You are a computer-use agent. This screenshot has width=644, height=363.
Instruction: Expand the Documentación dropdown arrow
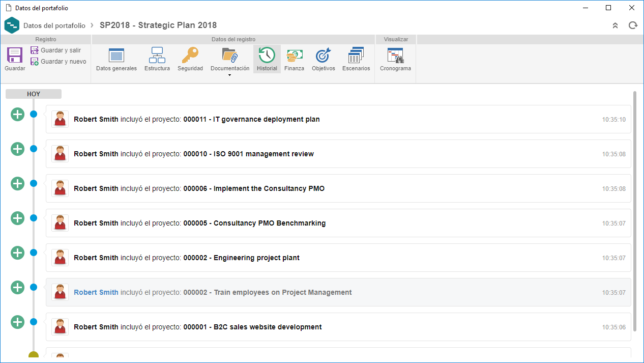tap(230, 75)
